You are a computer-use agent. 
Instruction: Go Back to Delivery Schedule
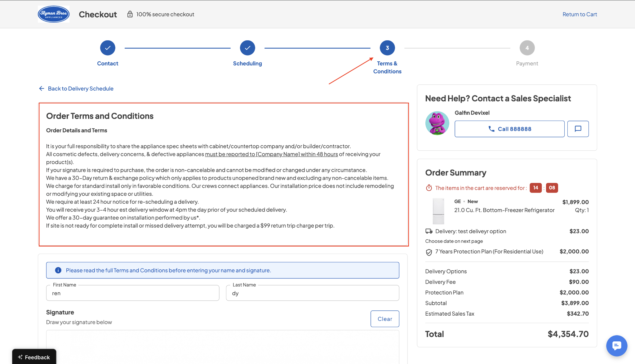point(76,88)
